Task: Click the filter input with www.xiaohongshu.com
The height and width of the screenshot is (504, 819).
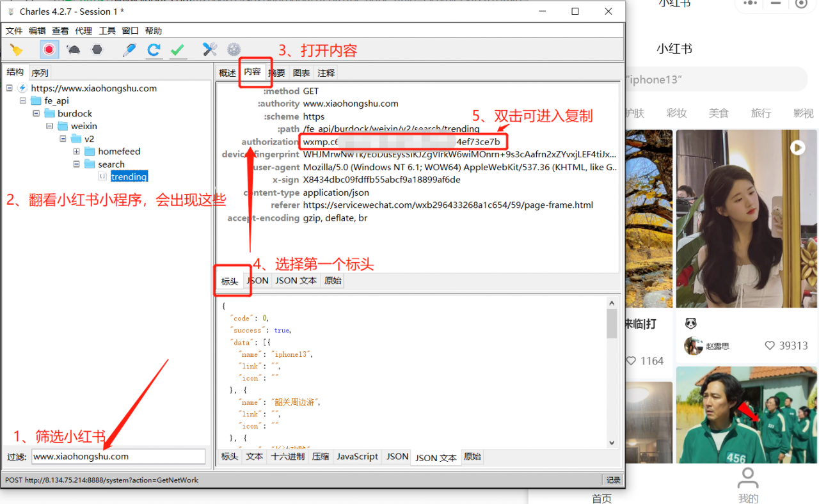Action: [118, 457]
